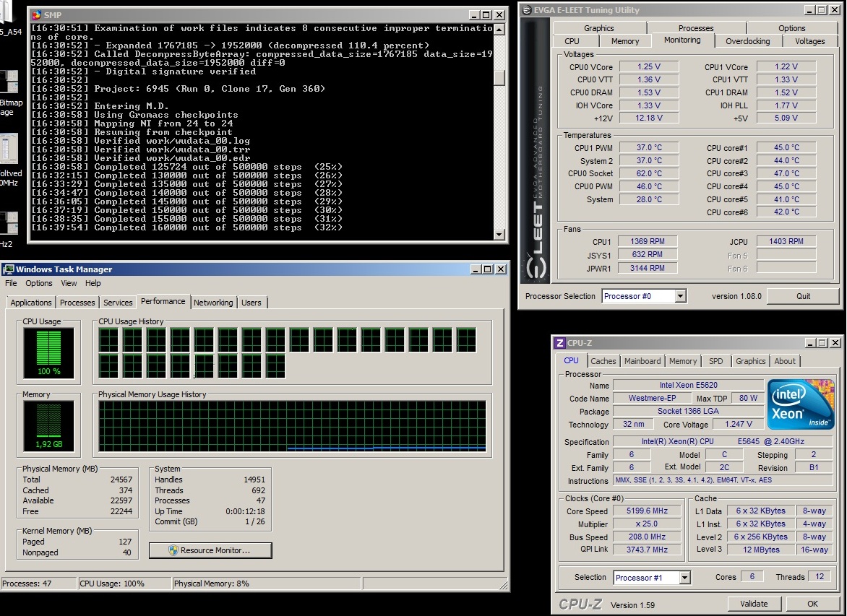Click the Intel Xeon inside logo in CPU-Z
This screenshot has height=616, width=847.
click(801, 404)
